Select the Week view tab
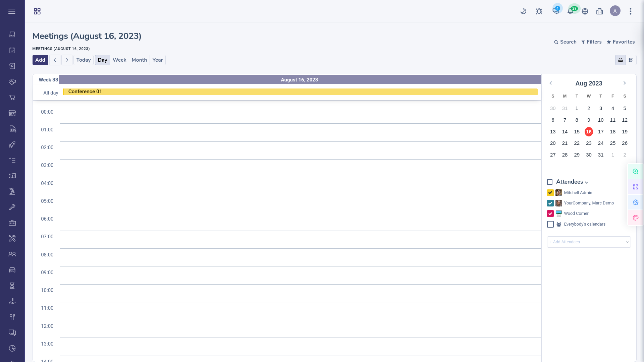 click(119, 60)
